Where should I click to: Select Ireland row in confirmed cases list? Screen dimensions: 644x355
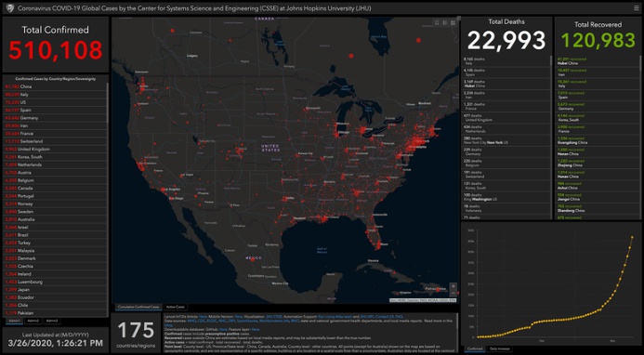pyautogui.click(x=55, y=274)
